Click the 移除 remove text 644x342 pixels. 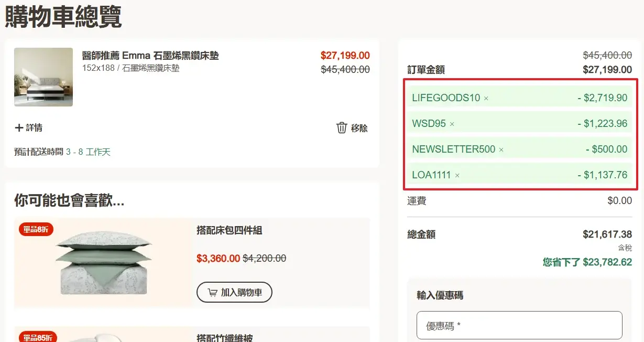pos(359,128)
